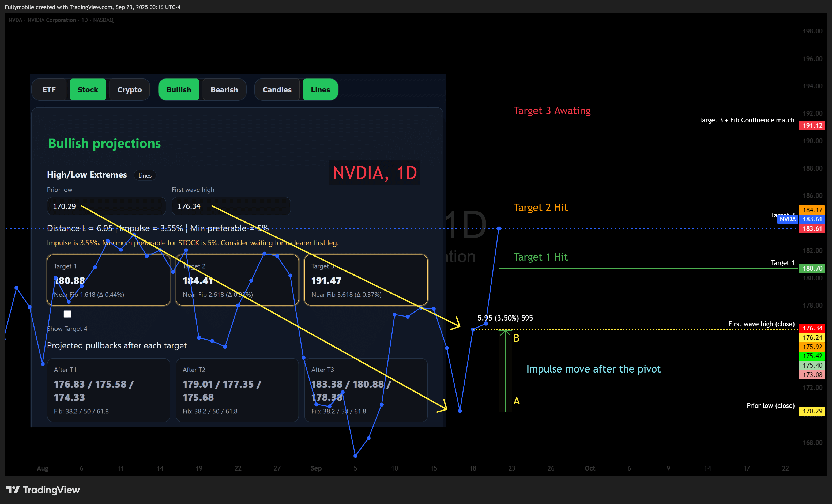The width and height of the screenshot is (832, 504).
Task: Click the red 191.12 price label
Action: pos(812,126)
